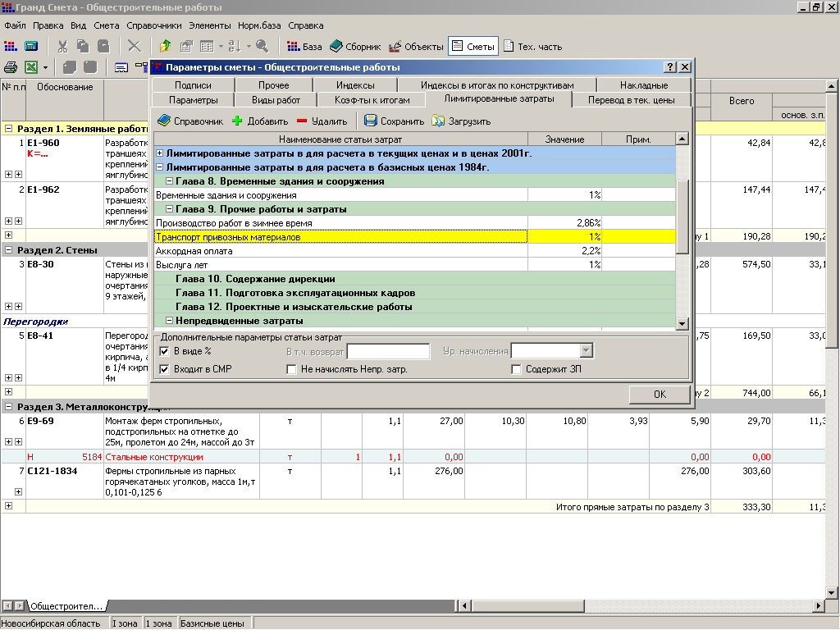
Task: Collapse 'Раздел 3. Металлоконструкции' section
Action: pos(8,407)
